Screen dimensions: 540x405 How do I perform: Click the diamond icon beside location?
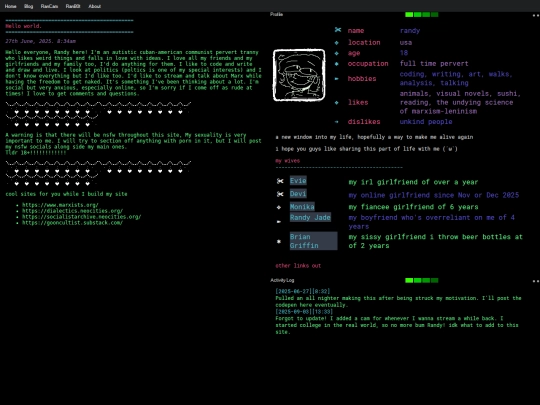[x=337, y=43]
